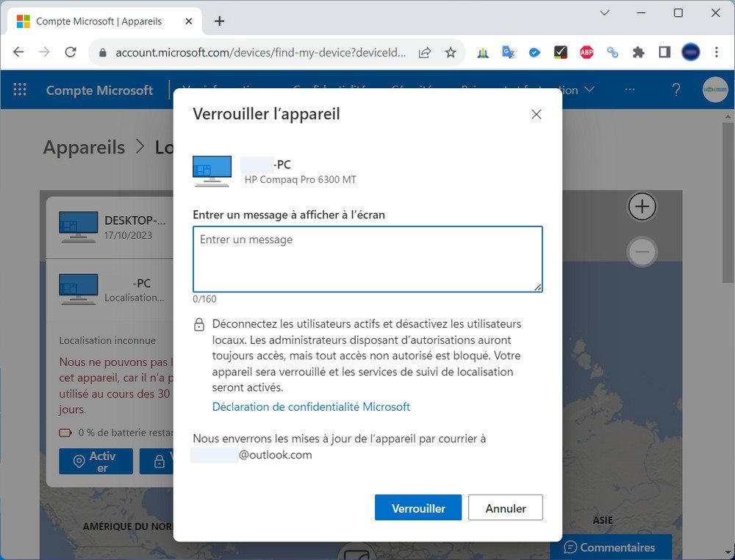Cancel with the Annuler button
The height and width of the screenshot is (560, 735).
[506, 508]
